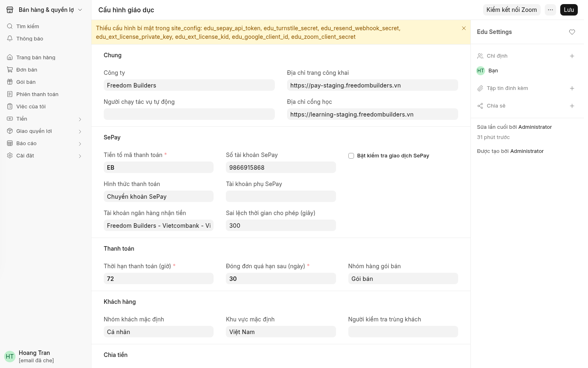The height and width of the screenshot is (368, 588).
Task: Click the Gói bán gift icon
Action: tap(10, 82)
